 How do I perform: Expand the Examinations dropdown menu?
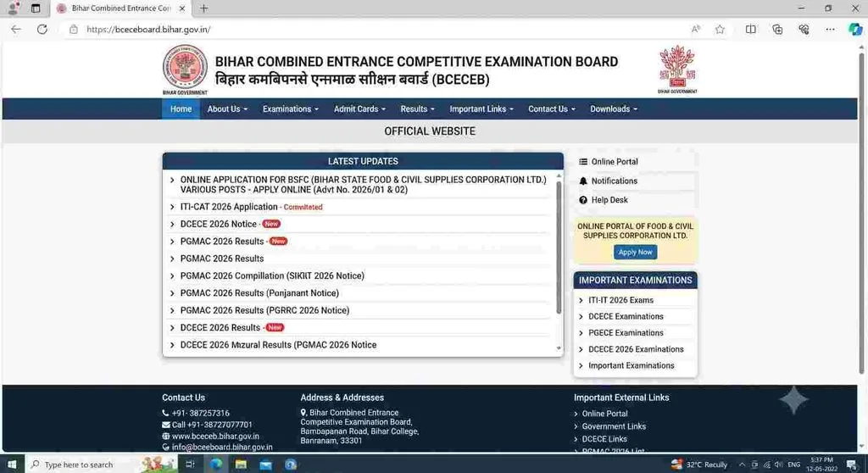291,109
